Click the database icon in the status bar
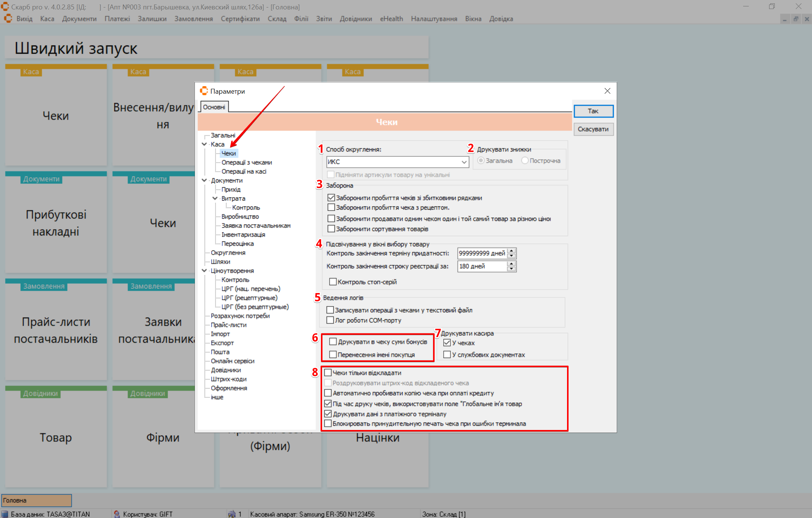 [5, 514]
